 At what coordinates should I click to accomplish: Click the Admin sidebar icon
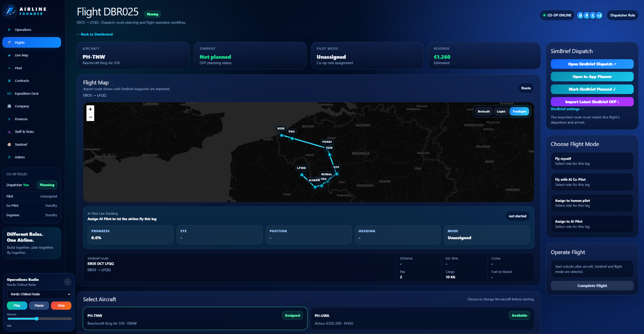9,157
